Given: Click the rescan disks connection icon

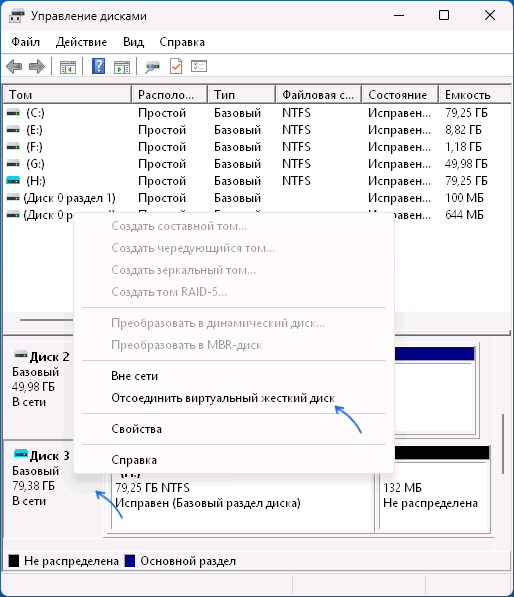Looking at the screenshot, I should [152, 67].
